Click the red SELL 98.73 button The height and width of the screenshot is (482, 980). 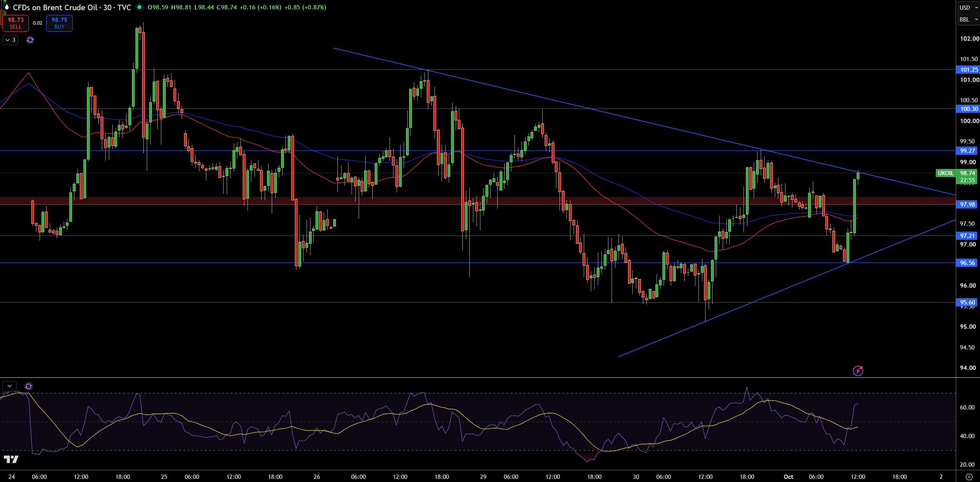point(16,23)
